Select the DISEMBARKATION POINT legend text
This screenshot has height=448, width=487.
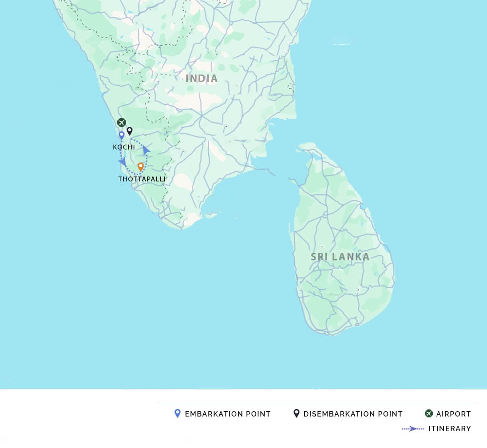pyautogui.click(x=353, y=414)
